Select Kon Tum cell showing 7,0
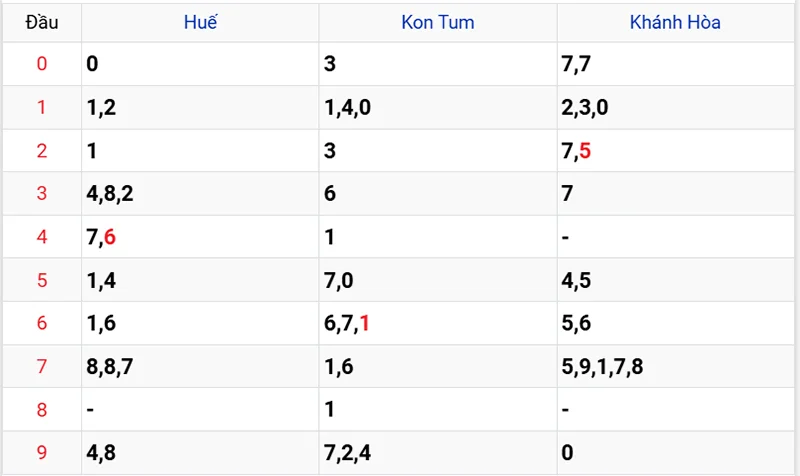 click(x=339, y=281)
